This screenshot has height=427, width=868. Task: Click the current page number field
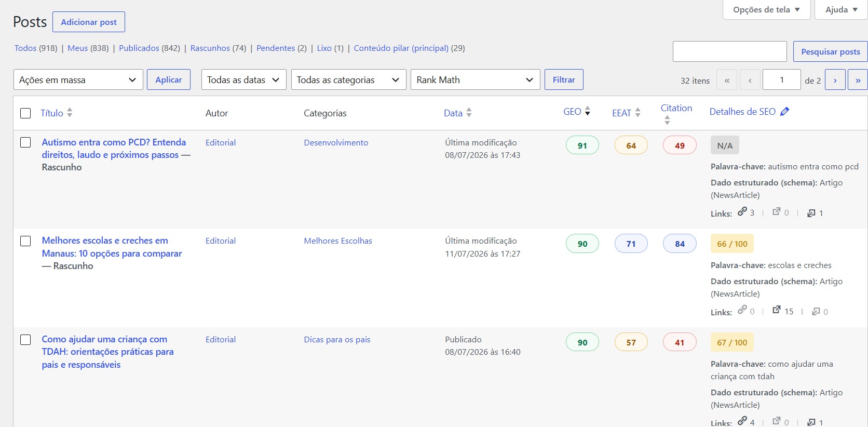[782, 80]
